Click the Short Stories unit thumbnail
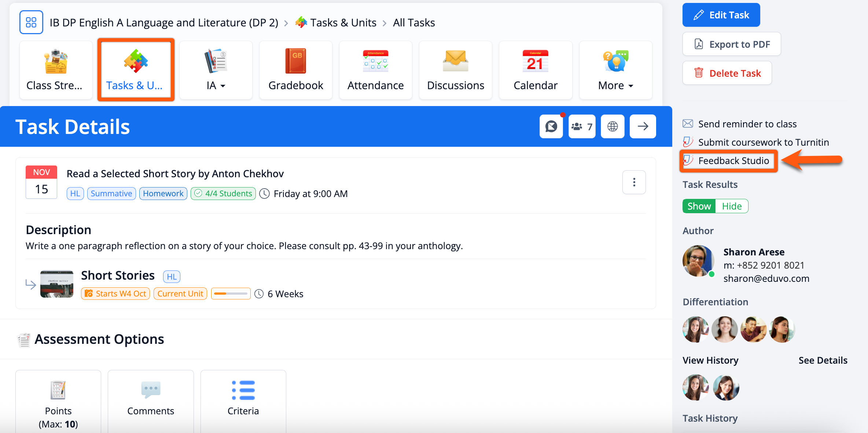Screen dimensions: 868x433 [x=57, y=284]
